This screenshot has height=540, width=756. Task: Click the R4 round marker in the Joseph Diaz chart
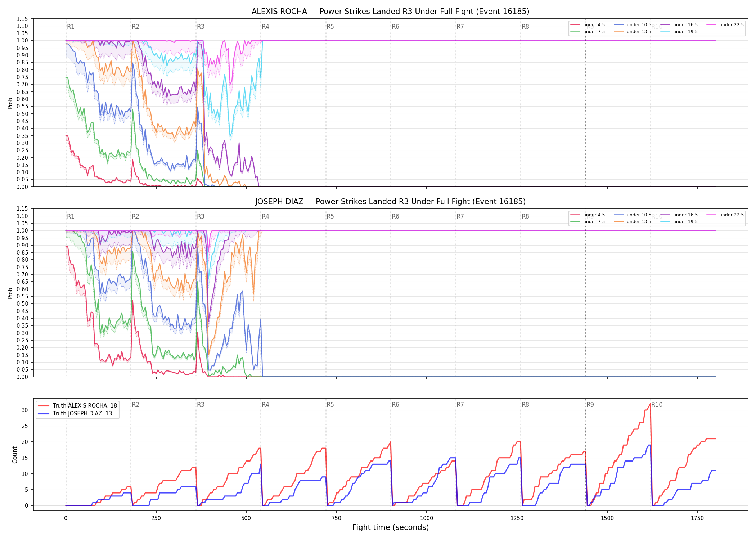point(265,216)
